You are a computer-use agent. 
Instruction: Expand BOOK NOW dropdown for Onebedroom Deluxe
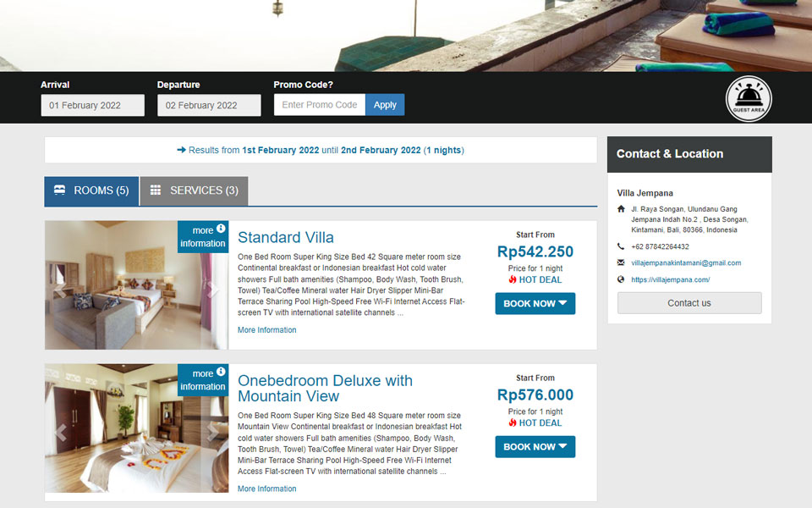pyautogui.click(x=535, y=447)
